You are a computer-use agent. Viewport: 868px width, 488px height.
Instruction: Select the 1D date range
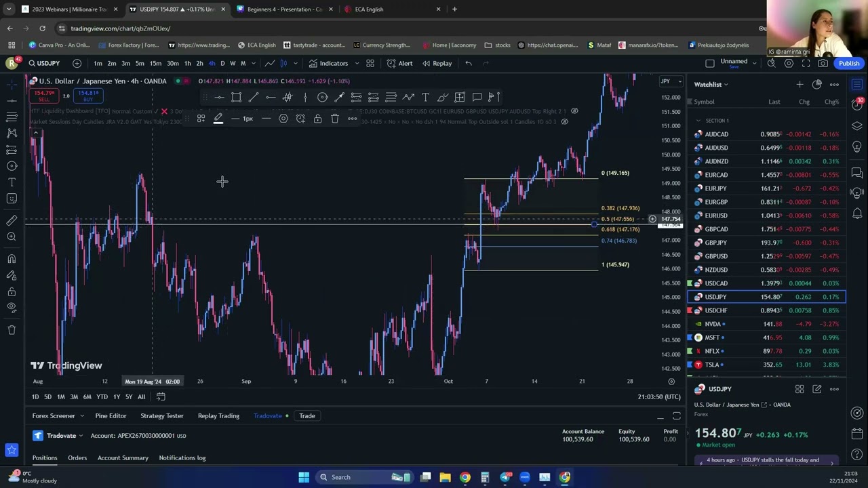35,396
